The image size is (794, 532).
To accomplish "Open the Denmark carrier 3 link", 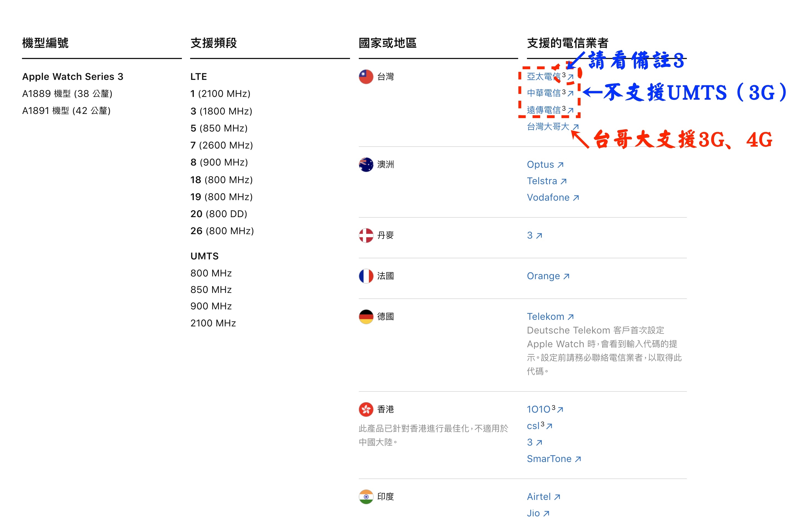I will tap(535, 235).
